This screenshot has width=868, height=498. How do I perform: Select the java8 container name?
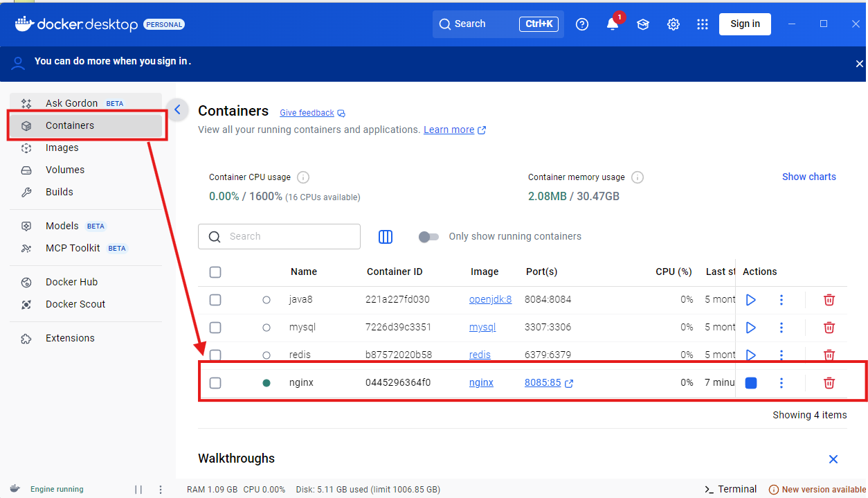301,299
